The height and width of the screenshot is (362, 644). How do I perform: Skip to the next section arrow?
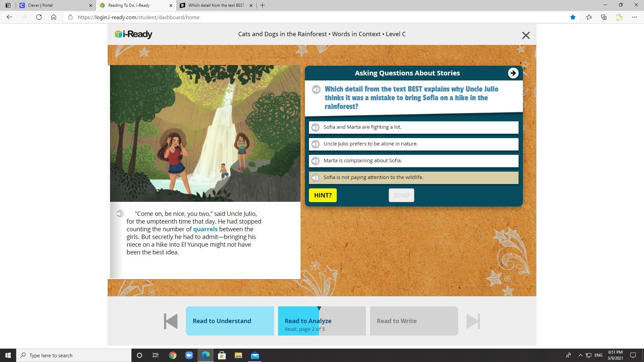point(473,321)
